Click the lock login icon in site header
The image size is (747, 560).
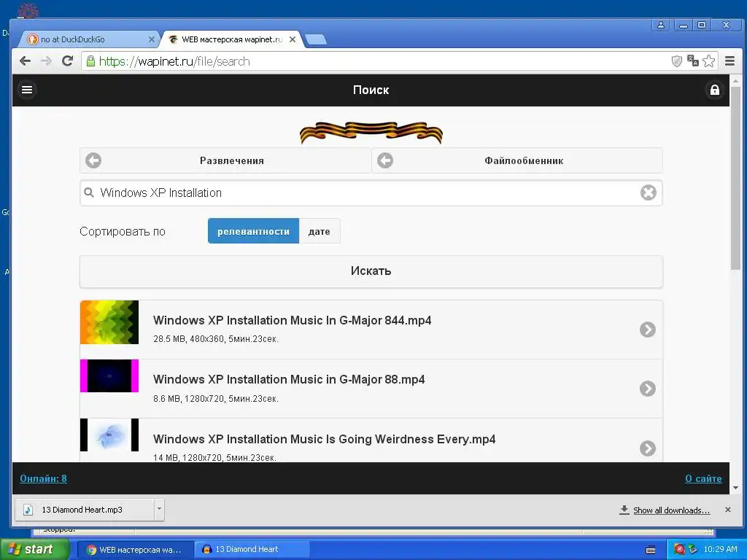coord(715,90)
